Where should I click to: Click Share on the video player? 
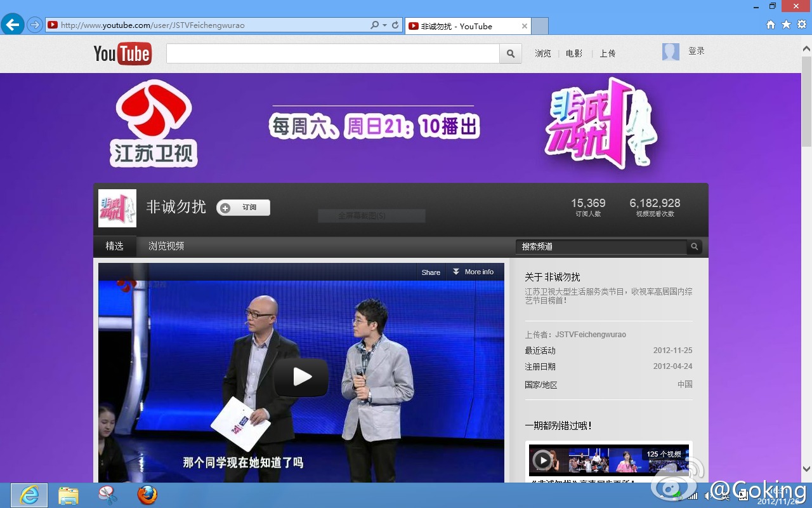pyautogui.click(x=431, y=272)
